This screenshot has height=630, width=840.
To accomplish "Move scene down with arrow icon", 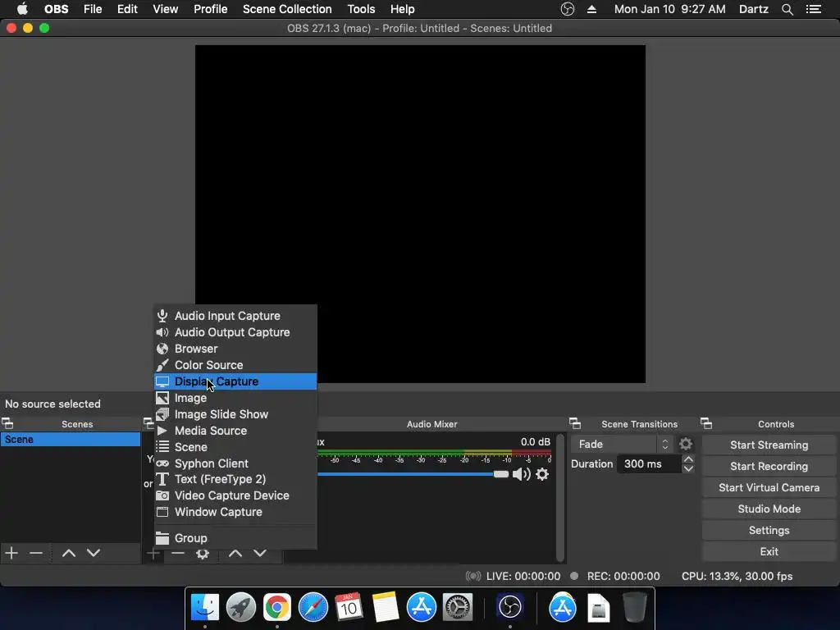I will click(x=94, y=553).
